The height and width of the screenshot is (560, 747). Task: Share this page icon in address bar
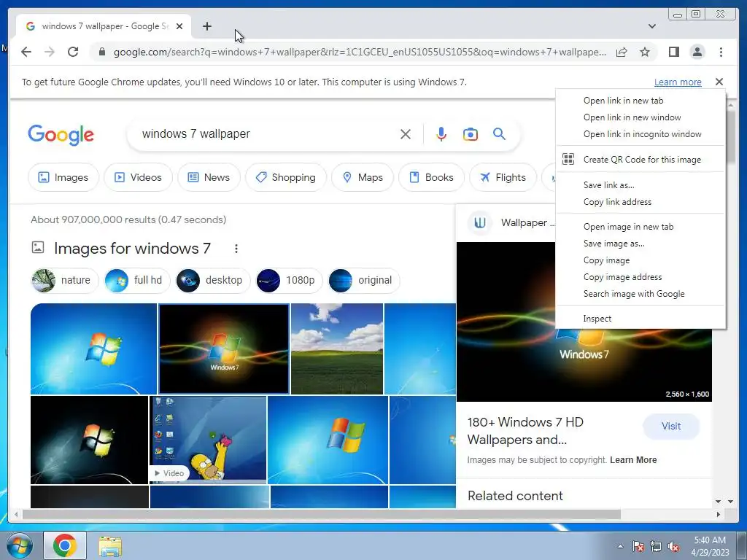coord(622,52)
